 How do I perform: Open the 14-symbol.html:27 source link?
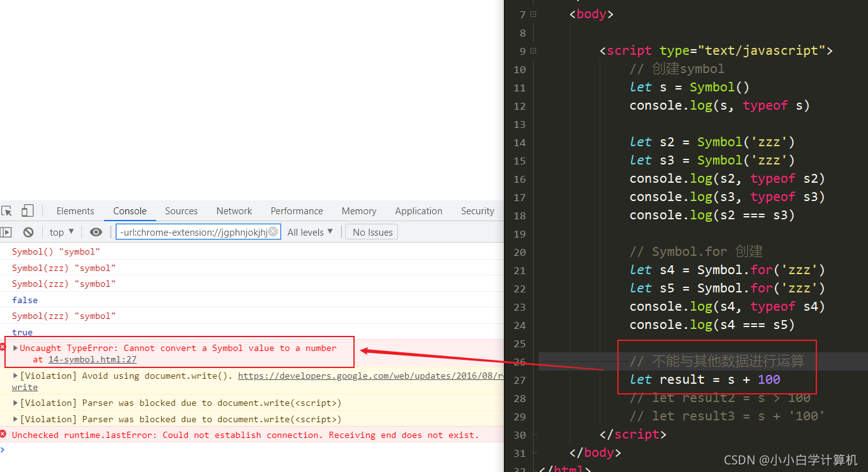pyautogui.click(x=93, y=360)
